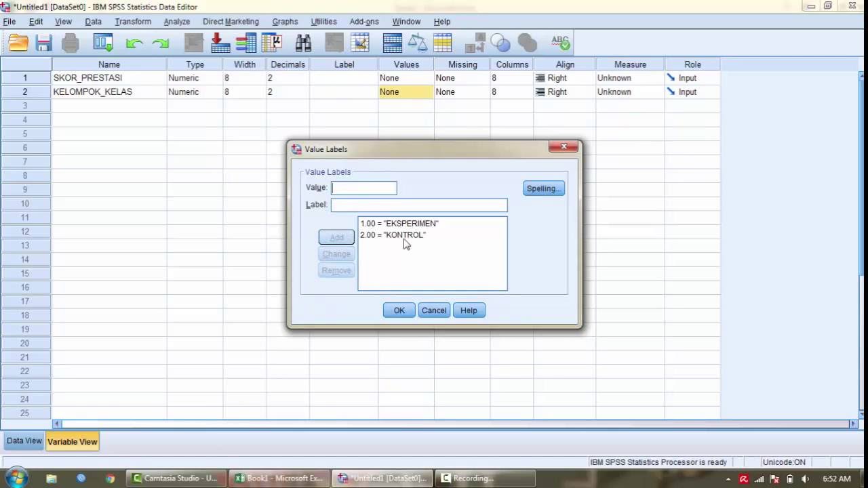This screenshot has height=488, width=868.
Task: Click the Redo arrow icon
Action: point(161,43)
